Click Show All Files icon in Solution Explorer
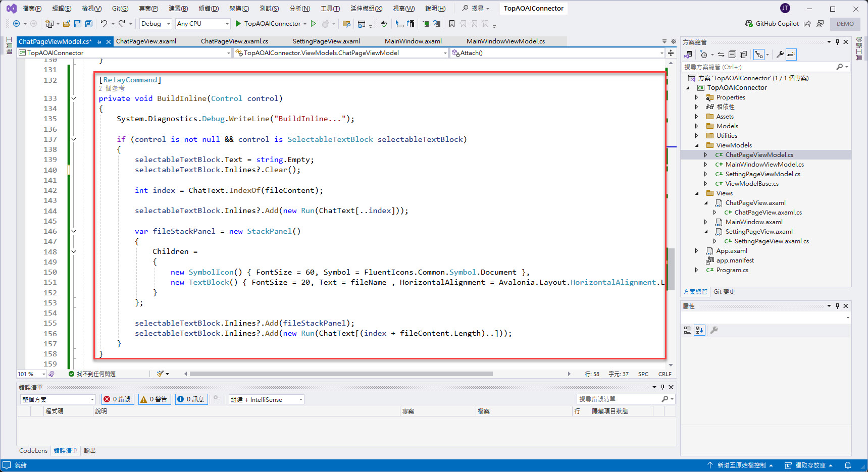The image size is (868, 472). click(x=743, y=55)
